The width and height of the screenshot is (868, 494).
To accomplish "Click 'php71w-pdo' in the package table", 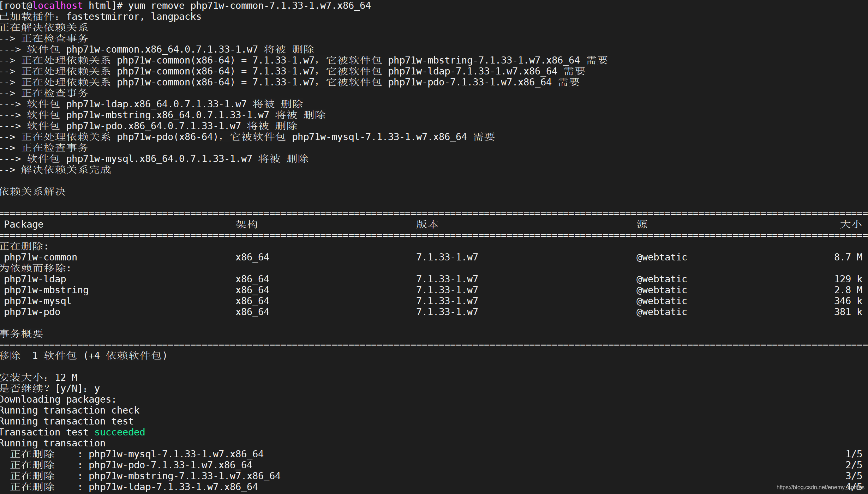I will coord(32,312).
